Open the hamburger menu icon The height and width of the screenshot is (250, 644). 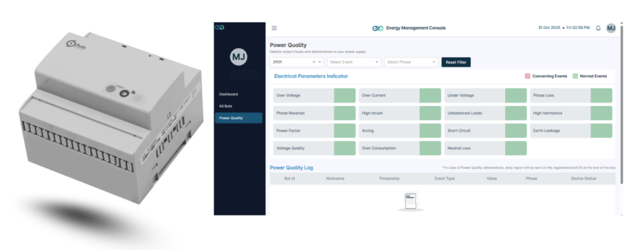pyautogui.click(x=274, y=28)
